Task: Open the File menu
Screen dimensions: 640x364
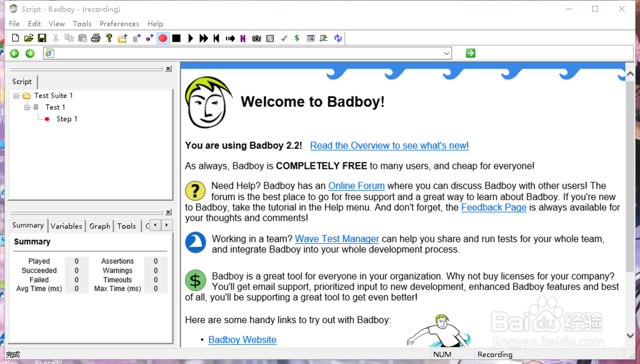Action: pyautogui.click(x=14, y=24)
